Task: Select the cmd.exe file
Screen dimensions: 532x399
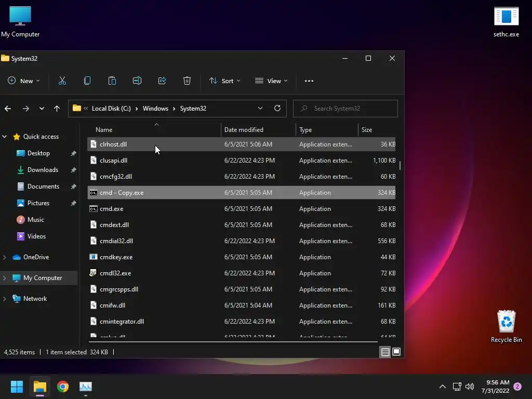Action: [242, 209]
